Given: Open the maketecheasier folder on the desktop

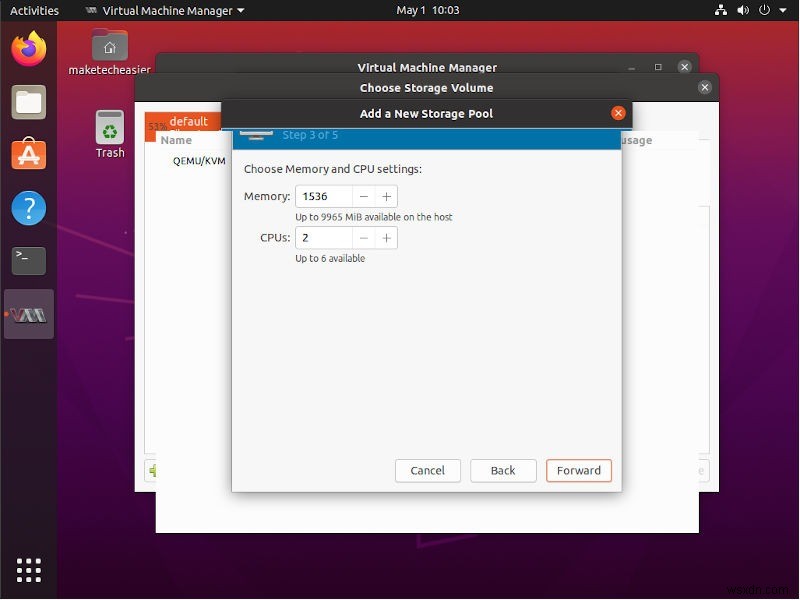Looking at the screenshot, I should (x=109, y=48).
